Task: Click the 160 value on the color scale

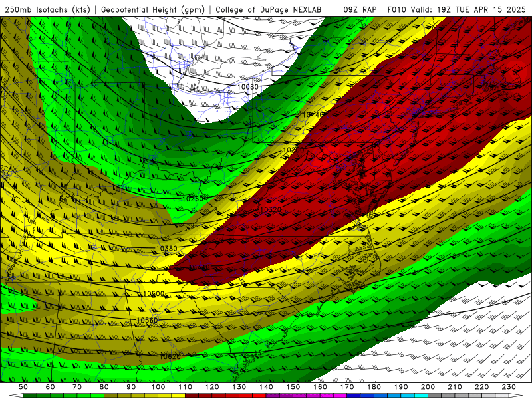Action: coord(320,387)
